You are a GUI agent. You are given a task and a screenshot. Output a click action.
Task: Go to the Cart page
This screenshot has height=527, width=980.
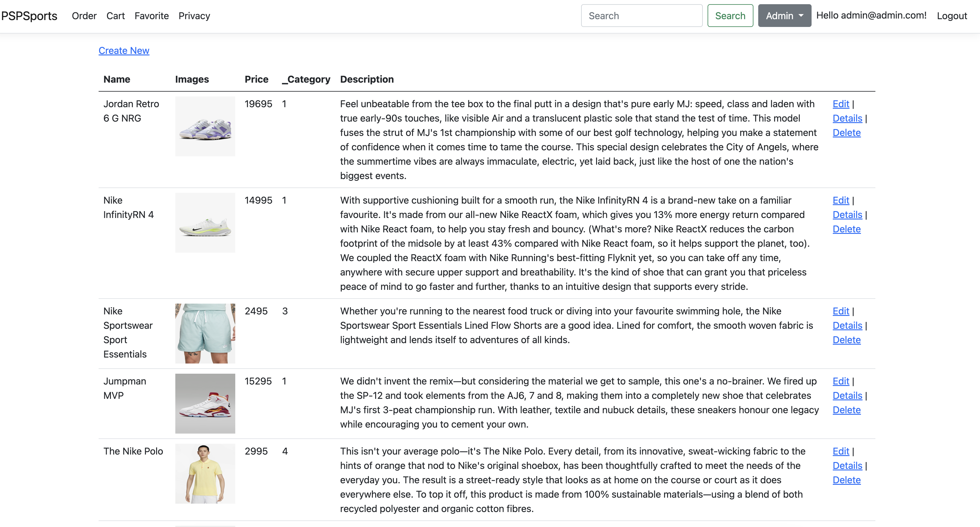pyautogui.click(x=115, y=16)
